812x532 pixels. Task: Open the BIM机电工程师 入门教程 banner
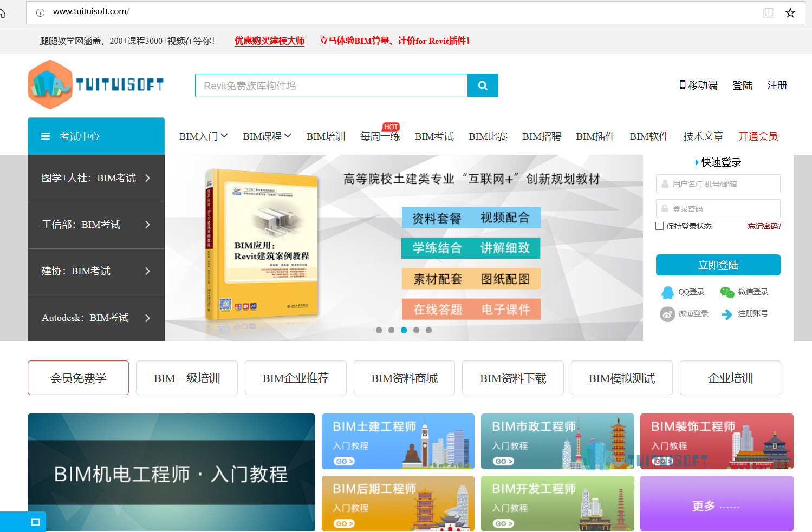[171, 472]
